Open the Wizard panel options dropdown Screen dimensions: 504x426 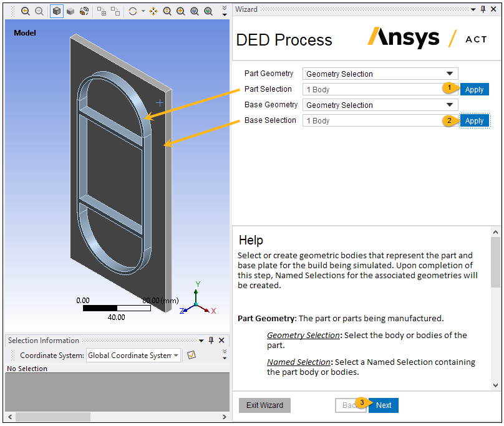pos(473,9)
